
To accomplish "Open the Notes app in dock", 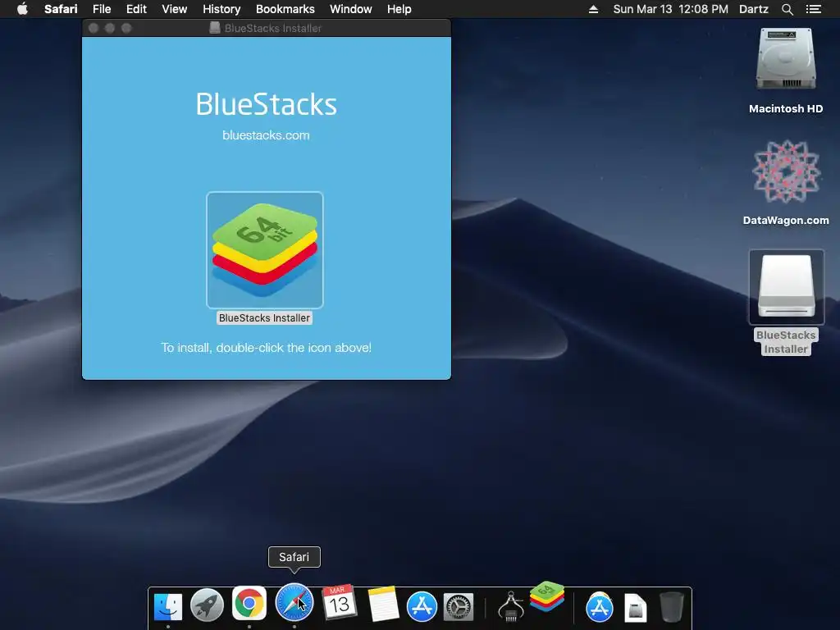I will pos(383,605).
